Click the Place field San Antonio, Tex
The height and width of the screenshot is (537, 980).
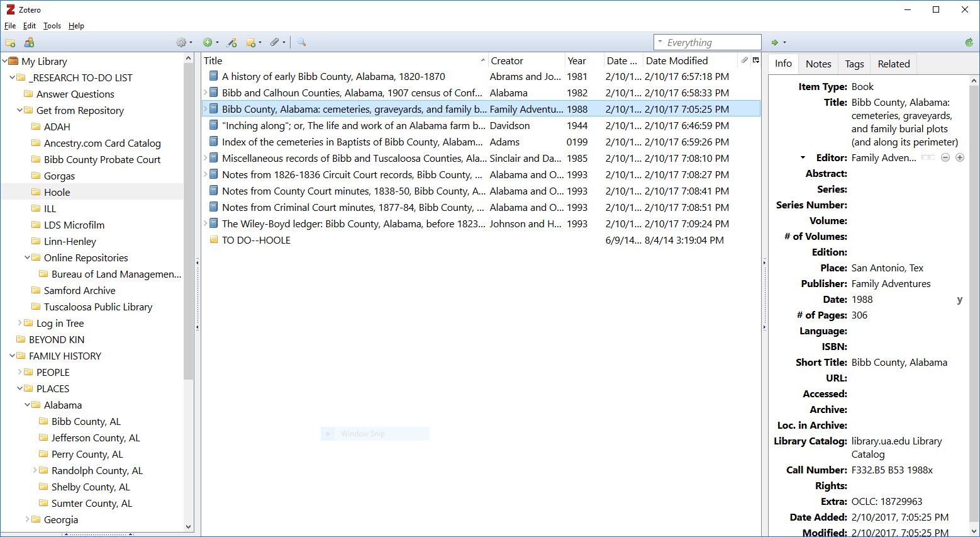(x=888, y=268)
